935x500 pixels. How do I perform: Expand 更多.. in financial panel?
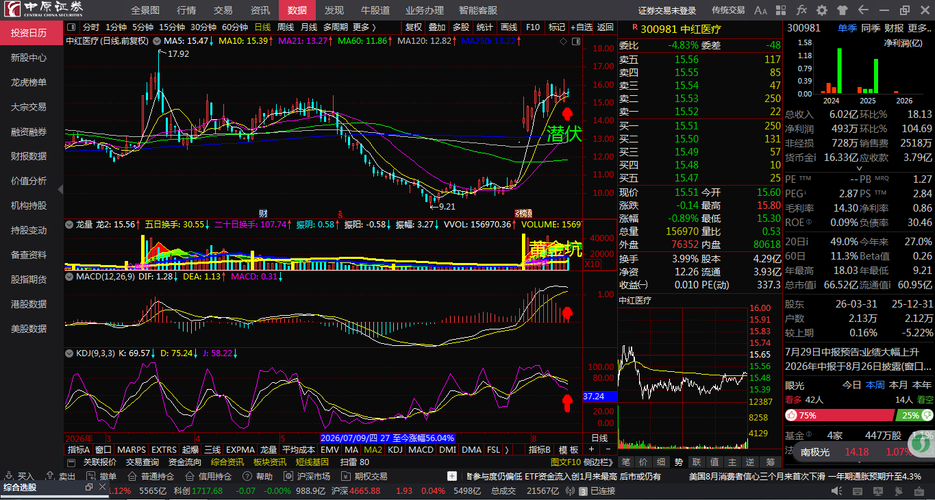coord(919,27)
